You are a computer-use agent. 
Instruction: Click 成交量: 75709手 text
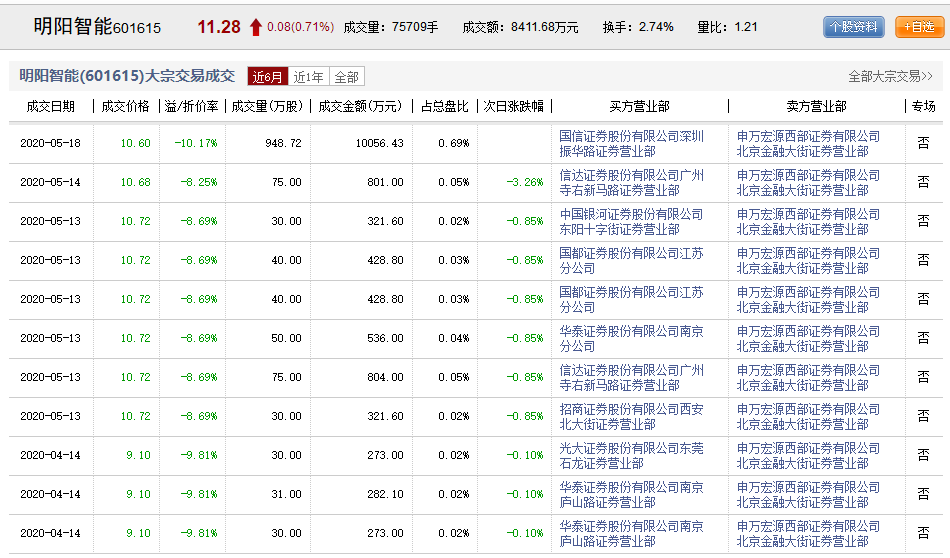(391, 27)
